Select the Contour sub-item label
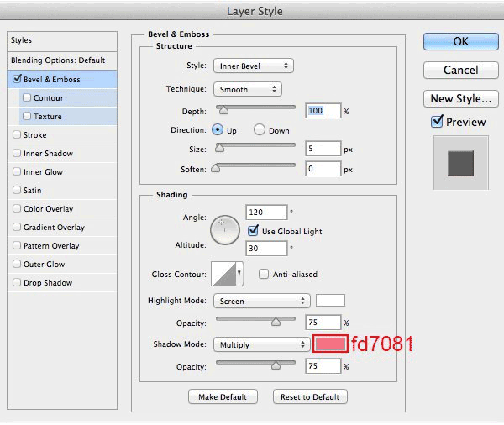The image size is (504, 425). [x=48, y=98]
